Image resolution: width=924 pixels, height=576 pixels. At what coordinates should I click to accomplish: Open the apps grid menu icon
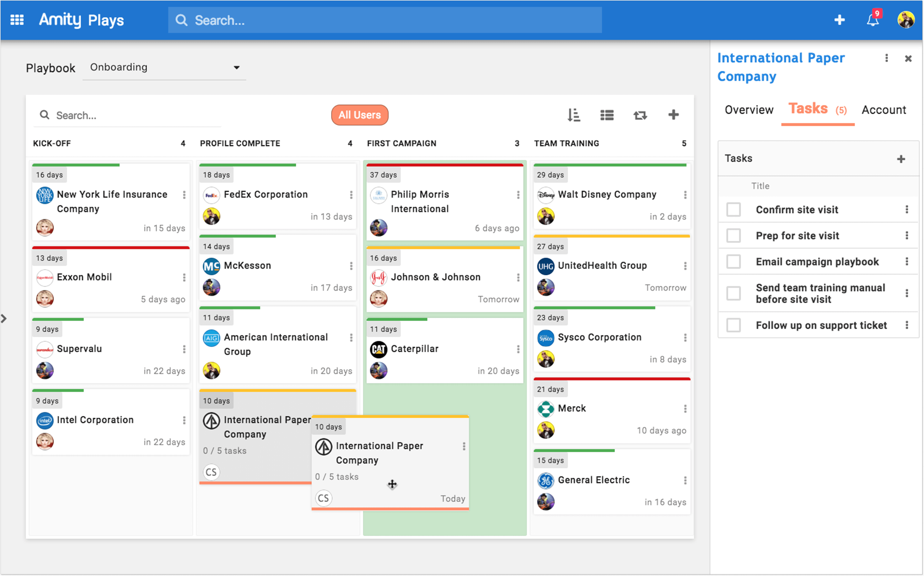pos(17,20)
